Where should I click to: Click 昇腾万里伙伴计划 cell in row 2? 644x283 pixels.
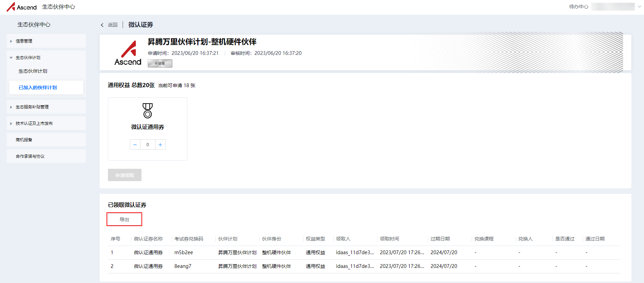[237, 266]
